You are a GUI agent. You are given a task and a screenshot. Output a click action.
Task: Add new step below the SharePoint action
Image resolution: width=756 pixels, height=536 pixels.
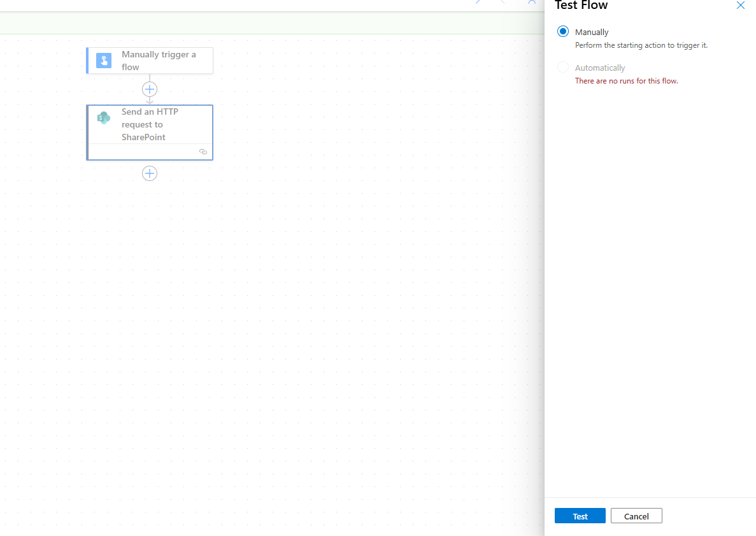click(x=150, y=173)
